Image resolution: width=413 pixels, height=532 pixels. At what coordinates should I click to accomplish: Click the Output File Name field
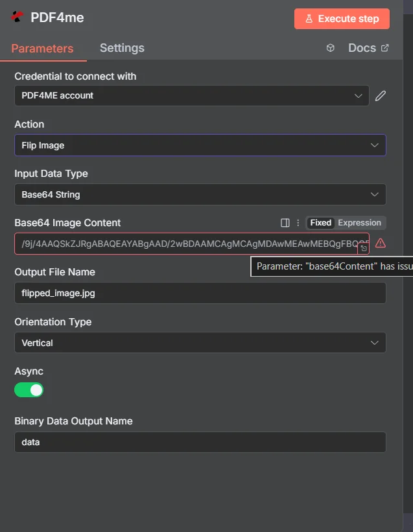click(200, 293)
